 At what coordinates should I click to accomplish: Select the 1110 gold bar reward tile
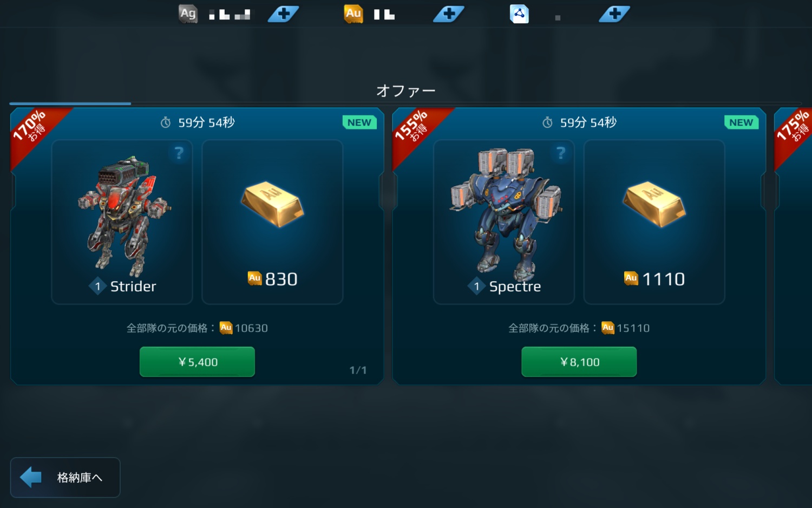coord(654,222)
